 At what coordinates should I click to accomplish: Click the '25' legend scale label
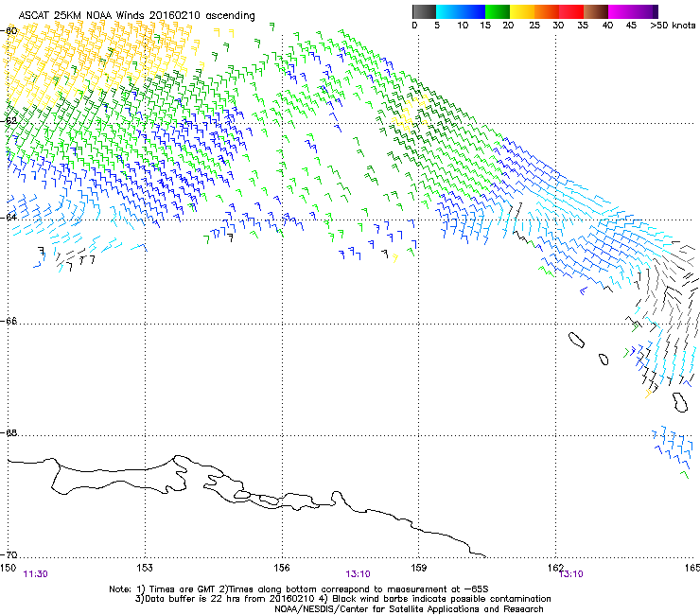click(534, 26)
